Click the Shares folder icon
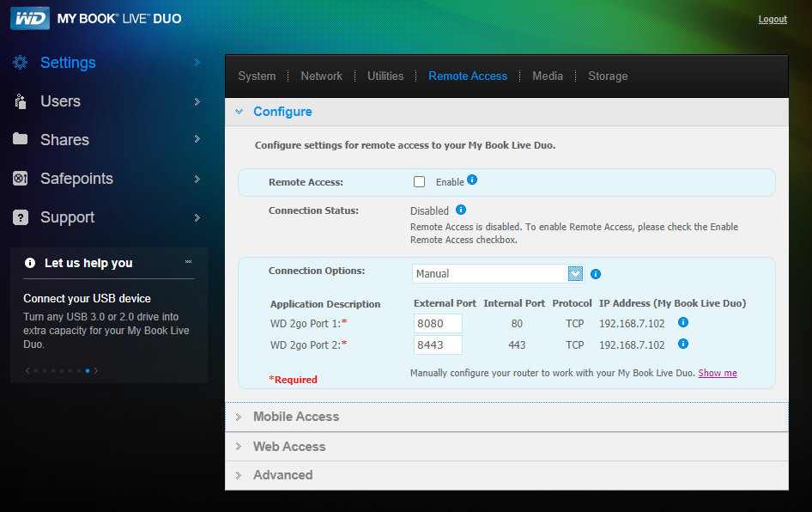The image size is (812, 512). point(21,139)
